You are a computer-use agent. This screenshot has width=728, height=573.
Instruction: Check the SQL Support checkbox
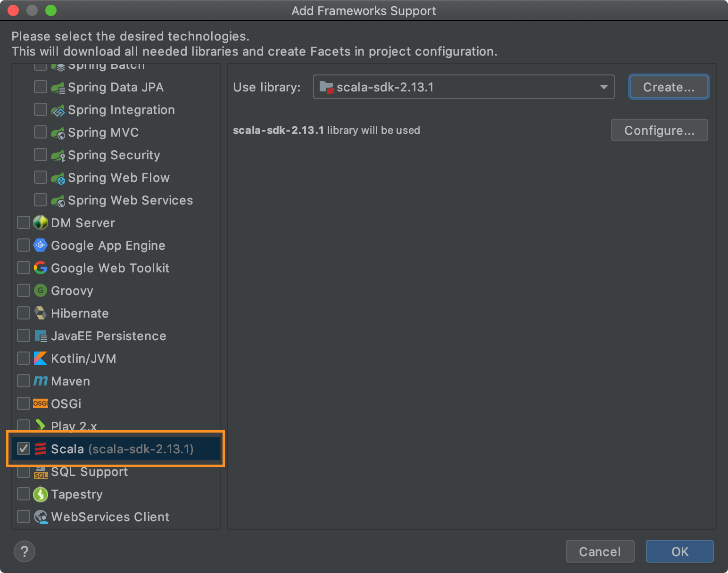pyautogui.click(x=24, y=471)
